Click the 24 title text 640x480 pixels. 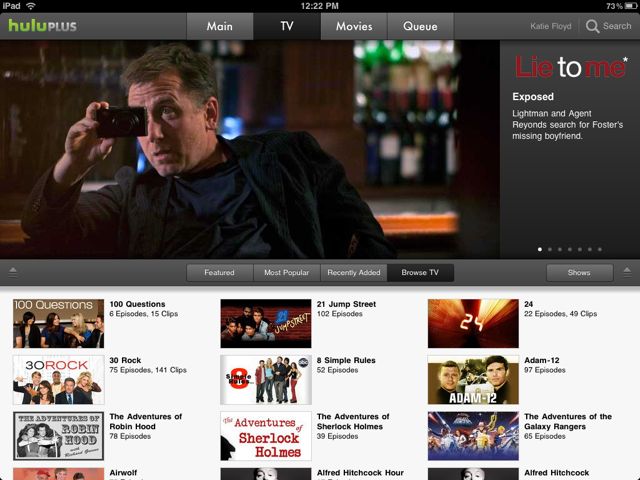tap(529, 304)
